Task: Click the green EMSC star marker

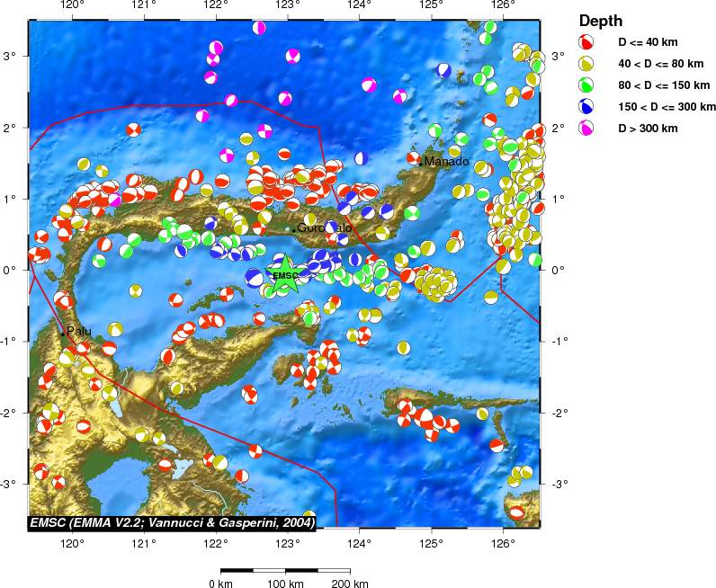Action: 285,277
